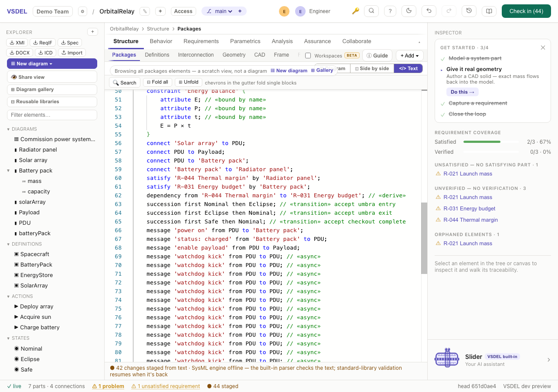Click the Check in (44) button

point(526,11)
